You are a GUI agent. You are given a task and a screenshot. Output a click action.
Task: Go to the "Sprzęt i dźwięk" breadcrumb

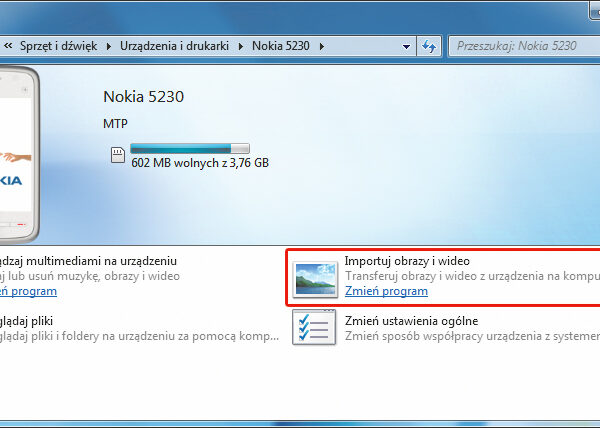tap(60, 46)
